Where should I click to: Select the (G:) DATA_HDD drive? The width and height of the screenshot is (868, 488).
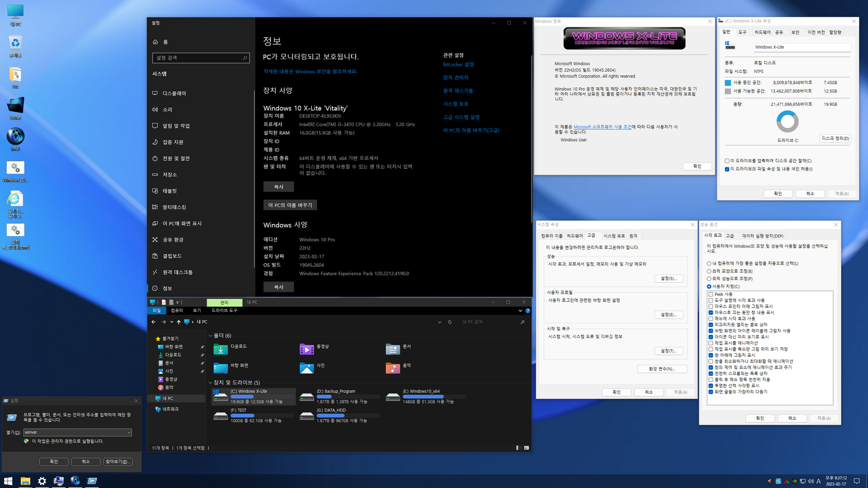tap(340, 415)
